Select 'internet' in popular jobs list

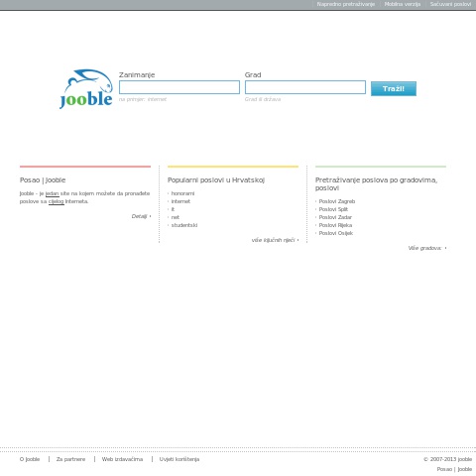pos(180,201)
